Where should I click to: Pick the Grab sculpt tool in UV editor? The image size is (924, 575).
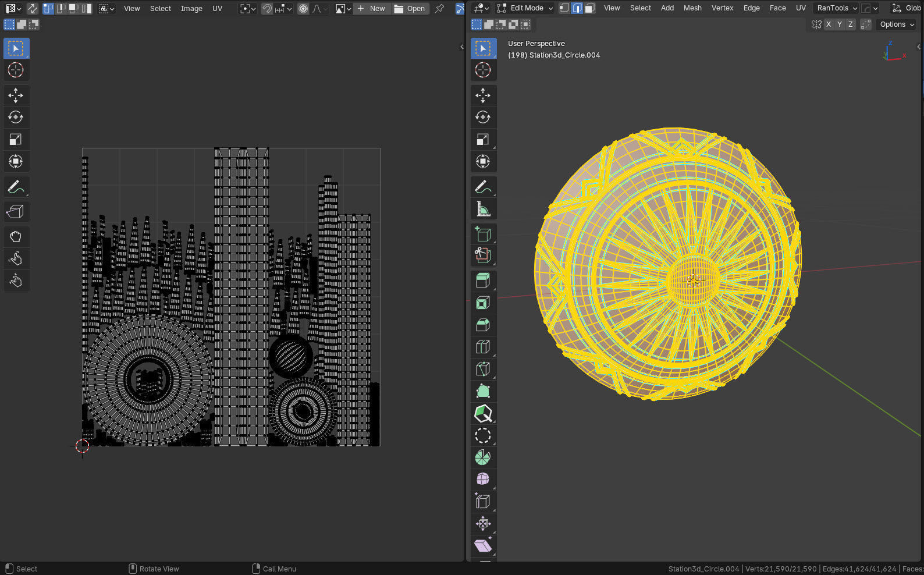(16, 237)
